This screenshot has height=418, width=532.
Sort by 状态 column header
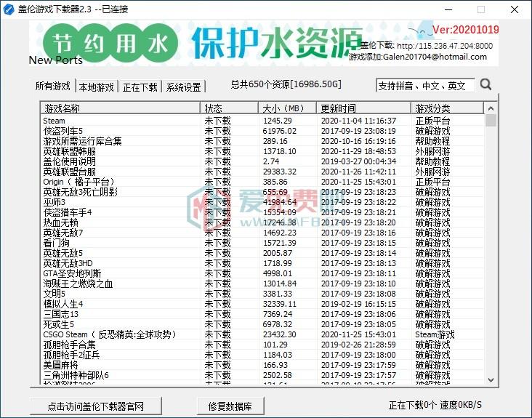[x=229, y=108]
